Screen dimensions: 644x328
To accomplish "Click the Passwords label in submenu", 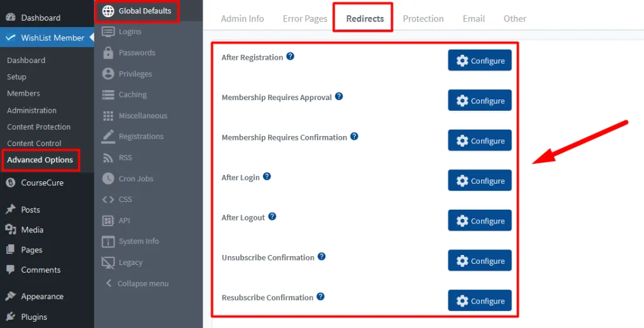I will point(136,53).
